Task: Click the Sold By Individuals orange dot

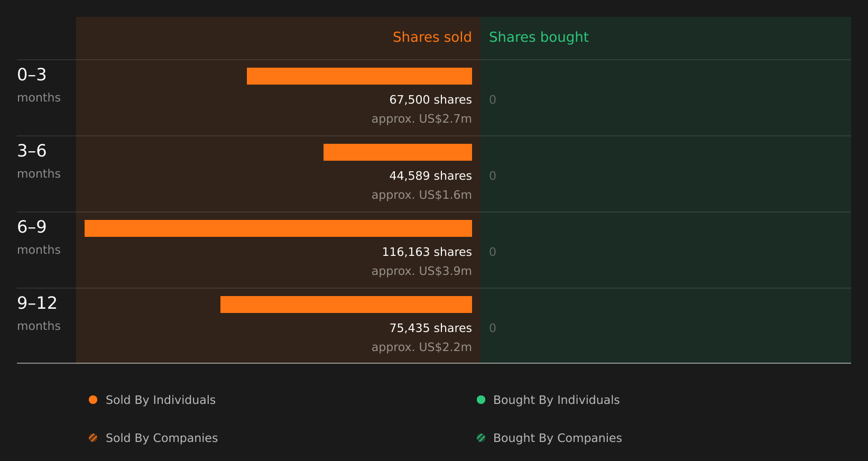Action: 93,400
